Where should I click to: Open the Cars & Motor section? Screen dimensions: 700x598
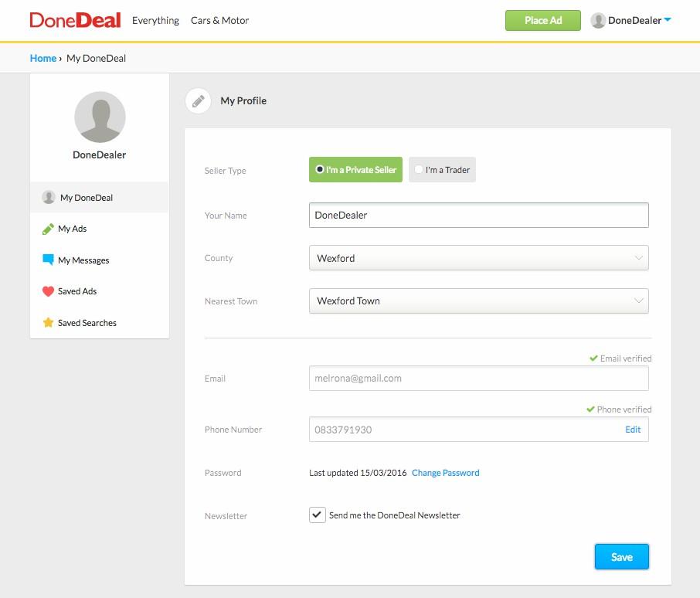(219, 21)
